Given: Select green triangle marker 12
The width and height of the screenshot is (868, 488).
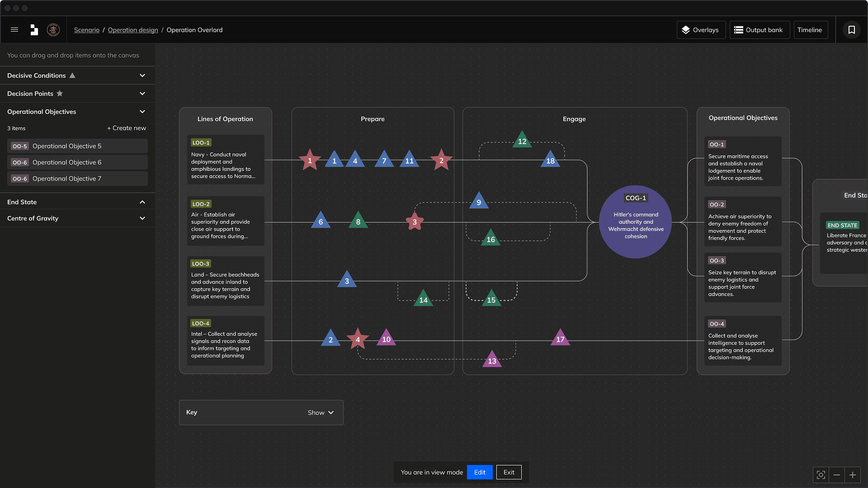Looking at the screenshot, I should 522,141.
